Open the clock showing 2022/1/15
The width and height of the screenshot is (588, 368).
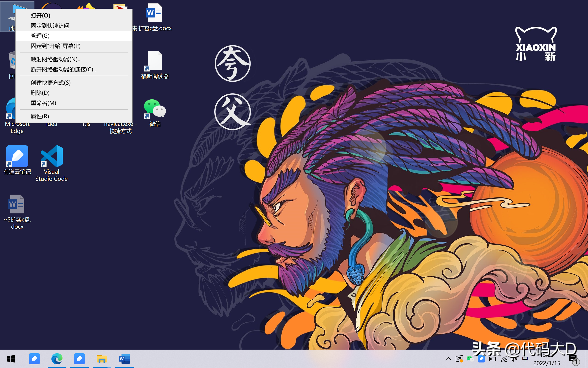coord(547,359)
